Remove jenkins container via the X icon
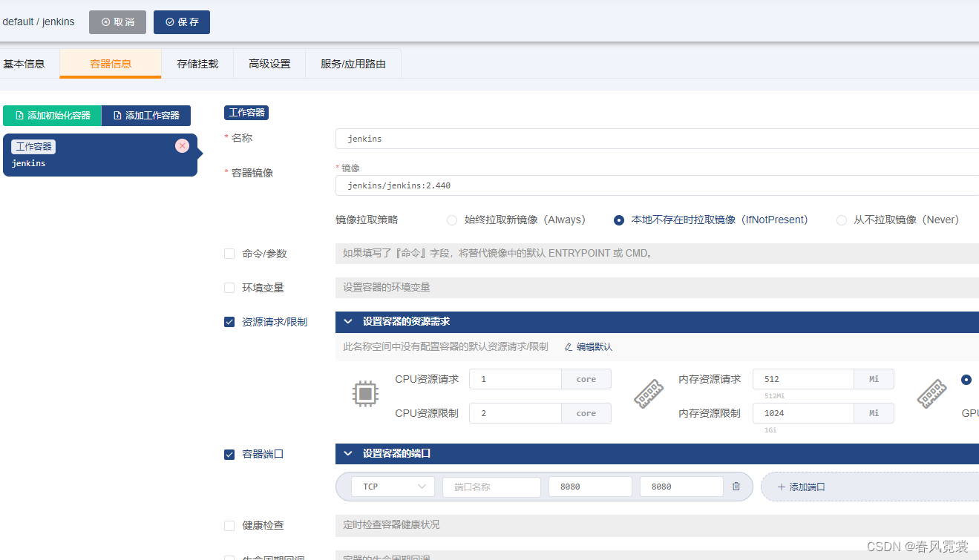The width and height of the screenshot is (979, 560). tap(182, 146)
